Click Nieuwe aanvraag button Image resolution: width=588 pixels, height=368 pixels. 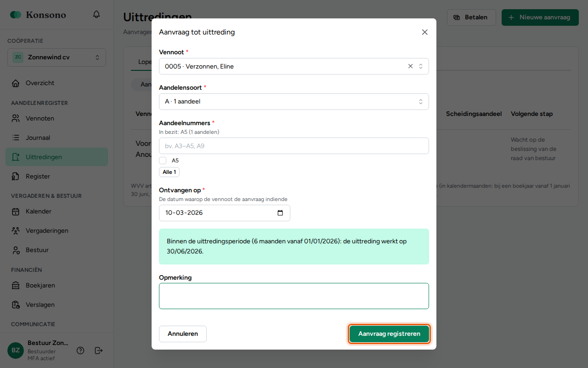click(540, 17)
